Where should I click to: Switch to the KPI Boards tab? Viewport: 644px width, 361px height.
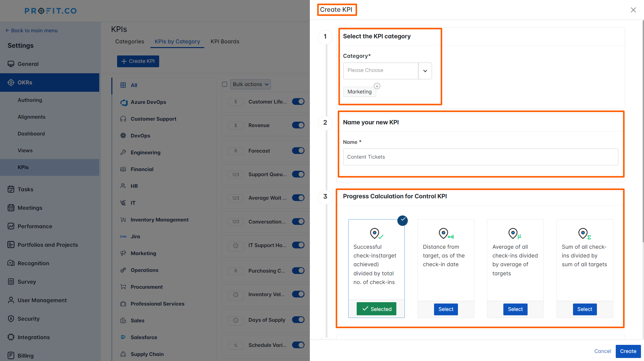click(225, 41)
